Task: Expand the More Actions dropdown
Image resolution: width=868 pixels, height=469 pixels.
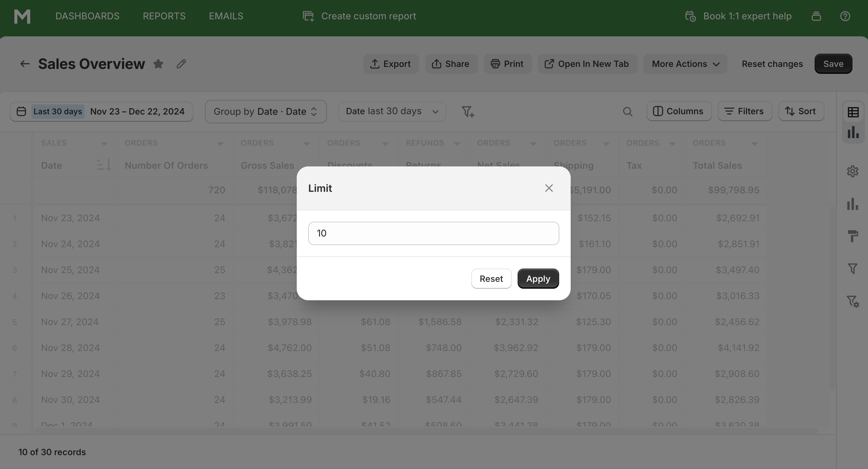Action: coord(685,64)
